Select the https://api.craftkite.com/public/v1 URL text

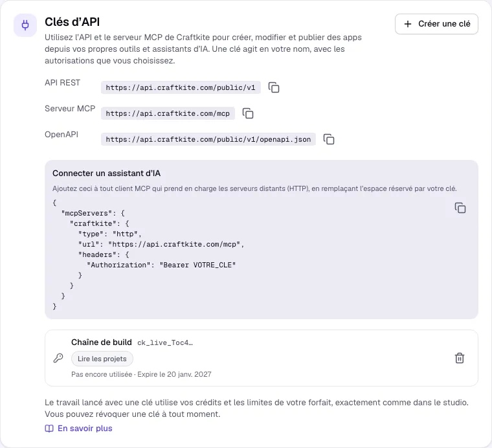(x=181, y=87)
